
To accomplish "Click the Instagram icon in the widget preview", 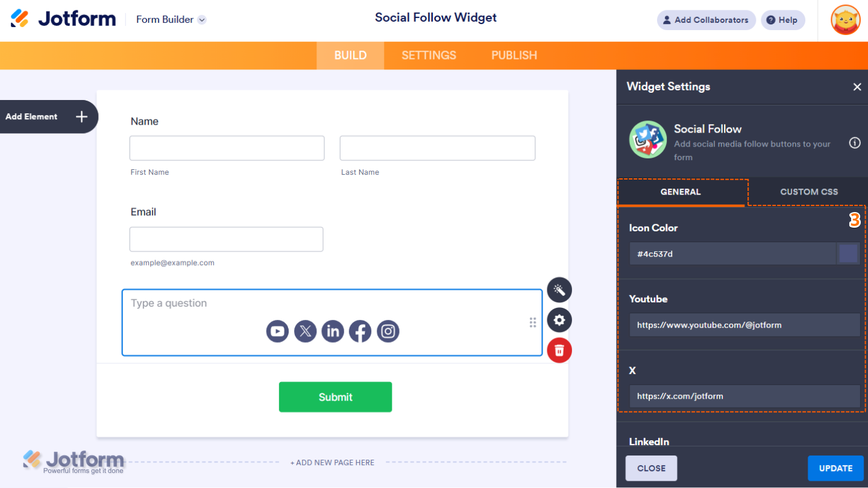I will pyautogui.click(x=388, y=331).
